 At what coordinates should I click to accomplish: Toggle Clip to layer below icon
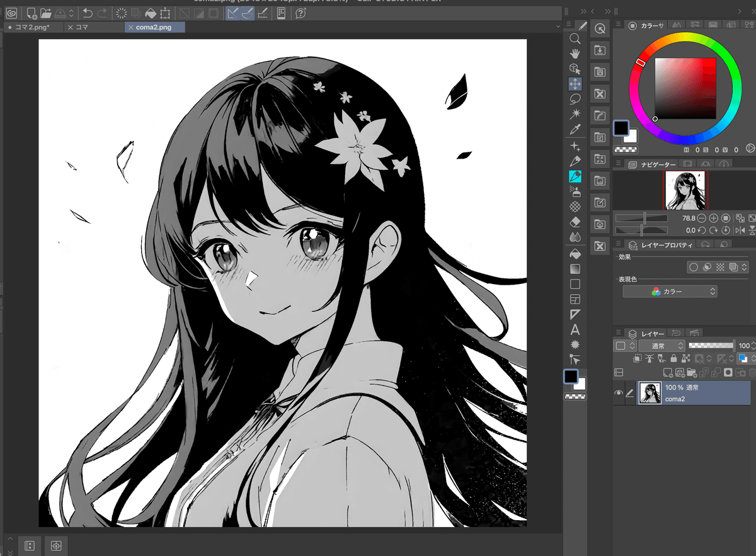coord(638,359)
